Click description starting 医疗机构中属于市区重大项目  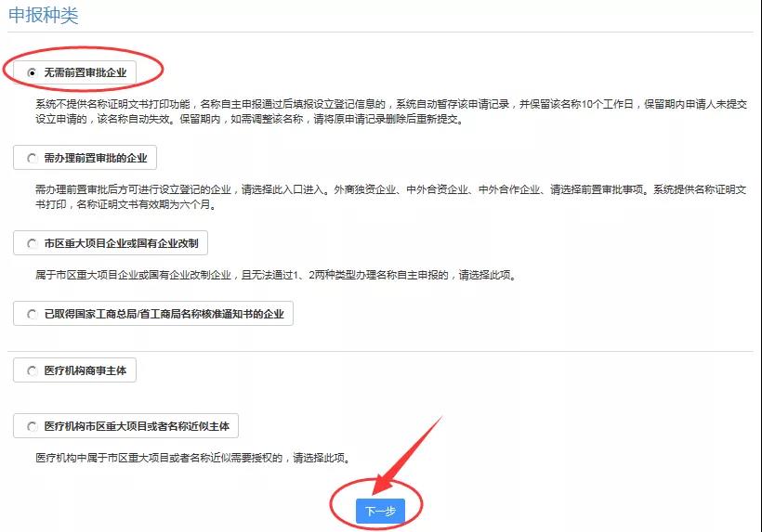[193, 459]
